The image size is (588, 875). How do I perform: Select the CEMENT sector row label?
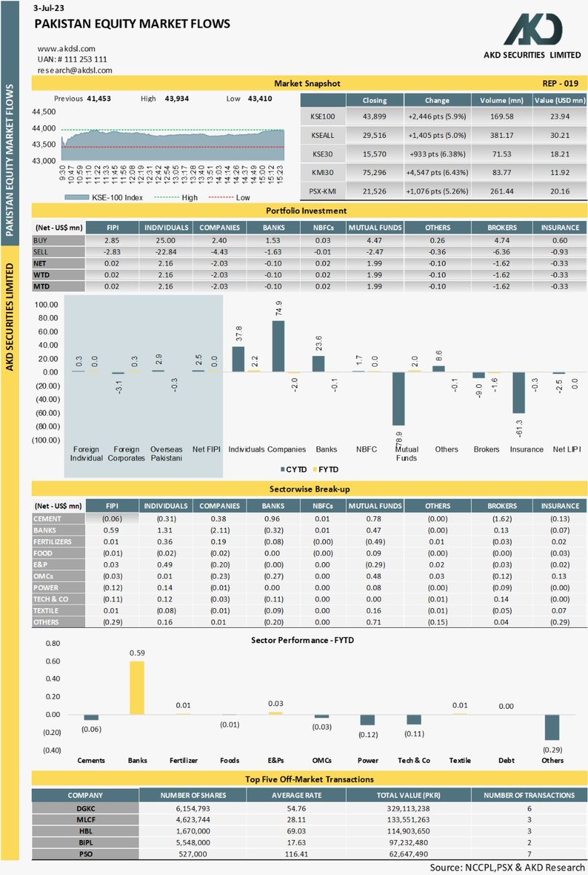[x=57, y=518]
